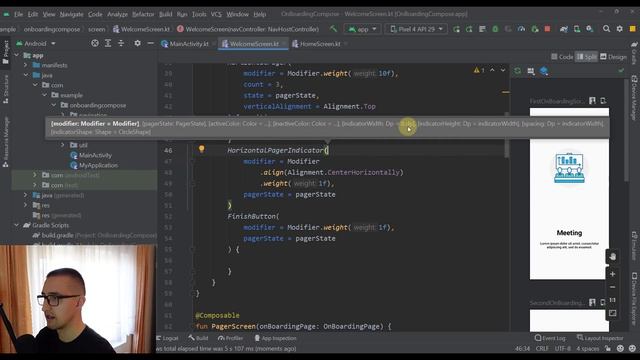
Task: Click the Make Project hammer icon
Action: (x=333, y=29)
